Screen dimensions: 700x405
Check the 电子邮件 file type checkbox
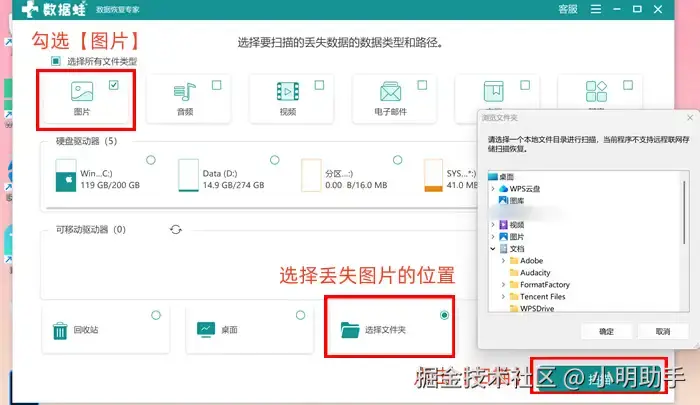[422, 85]
